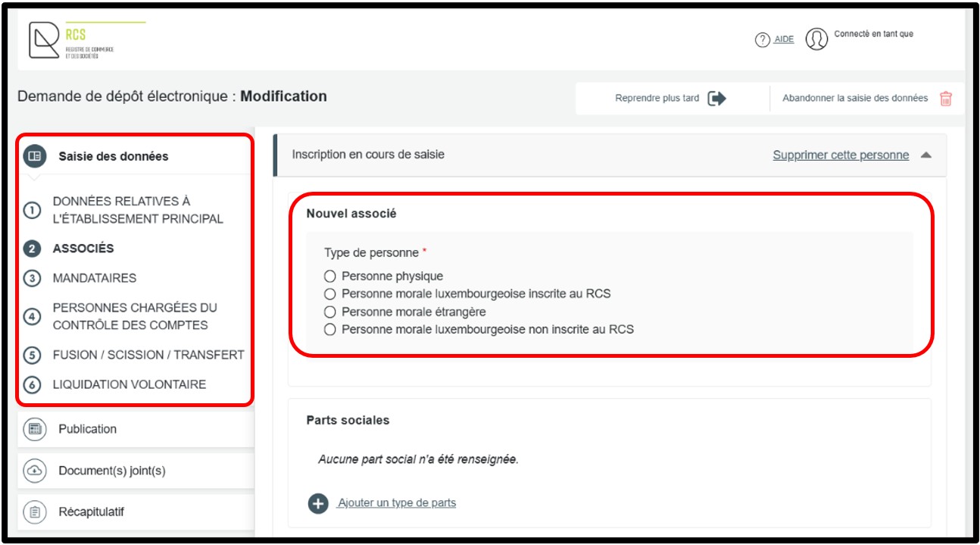Select the Personne physique radio button
The width and height of the screenshot is (980, 545).
(329, 277)
